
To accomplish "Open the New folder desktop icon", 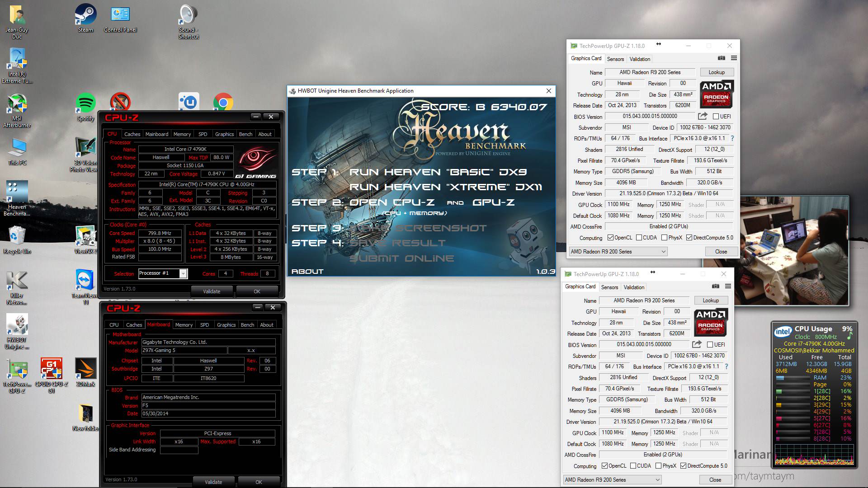I will [x=85, y=417].
